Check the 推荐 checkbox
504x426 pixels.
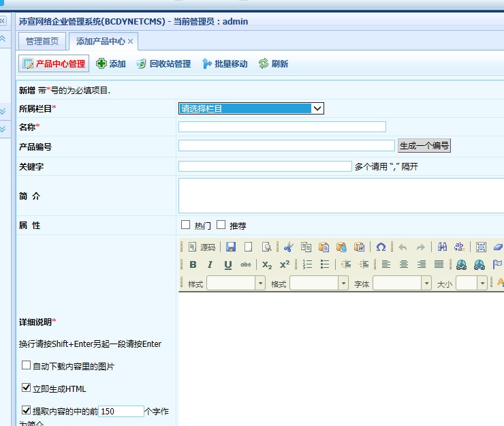221,225
